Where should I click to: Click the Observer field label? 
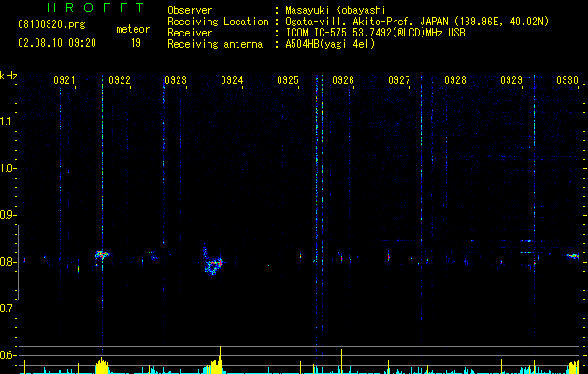[190, 10]
